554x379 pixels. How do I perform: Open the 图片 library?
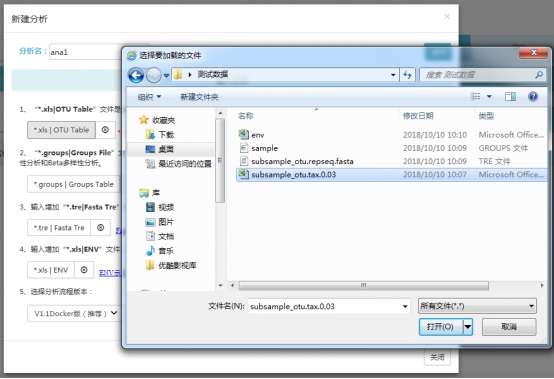point(160,222)
